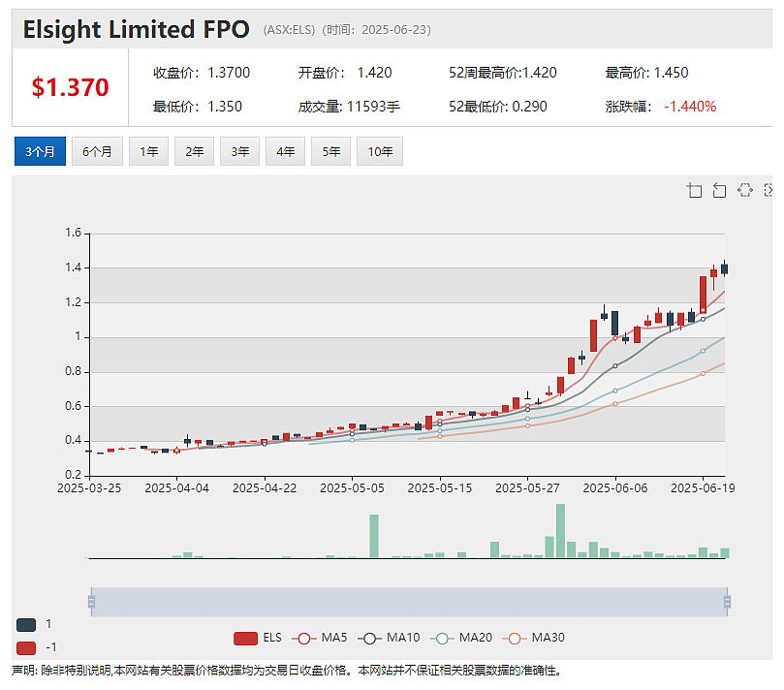Screen dimensions: 784x690
Task: Click the Elsight Limited FPO title
Action: point(136,29)
